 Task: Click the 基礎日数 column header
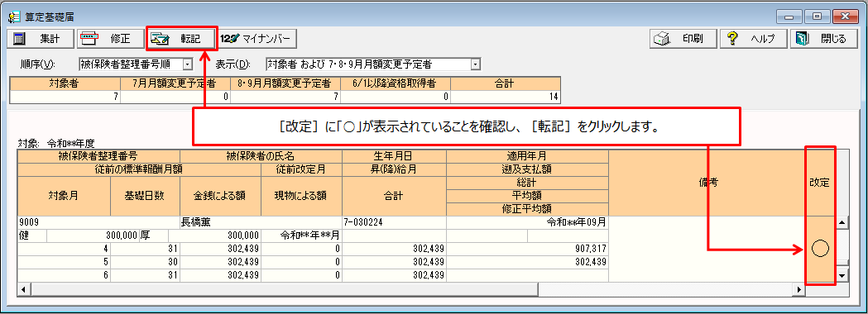146,197
